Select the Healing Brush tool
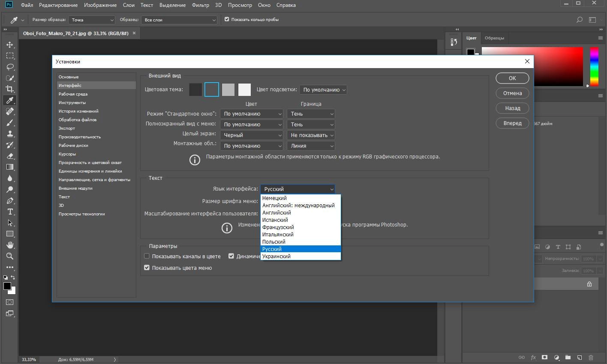This screenshot has width=607, height=364. point(9,111)
